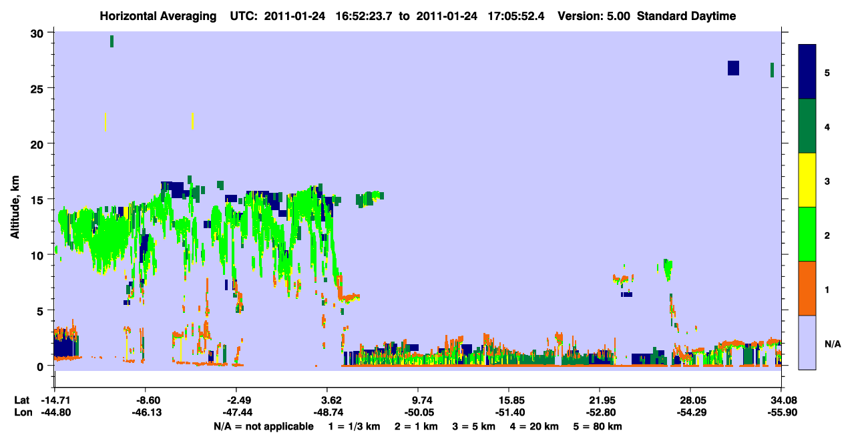Click longitude value -51.40
The width and height of the screenshot is (868, 445).
pyautogui.click(x=509, y=413)
